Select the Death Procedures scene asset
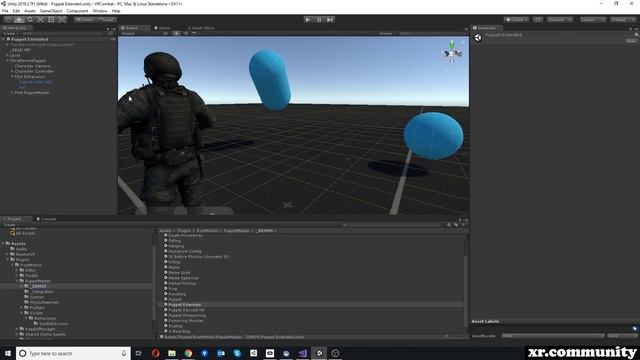This screenshot has height=360, width=640. pos(185,236)
